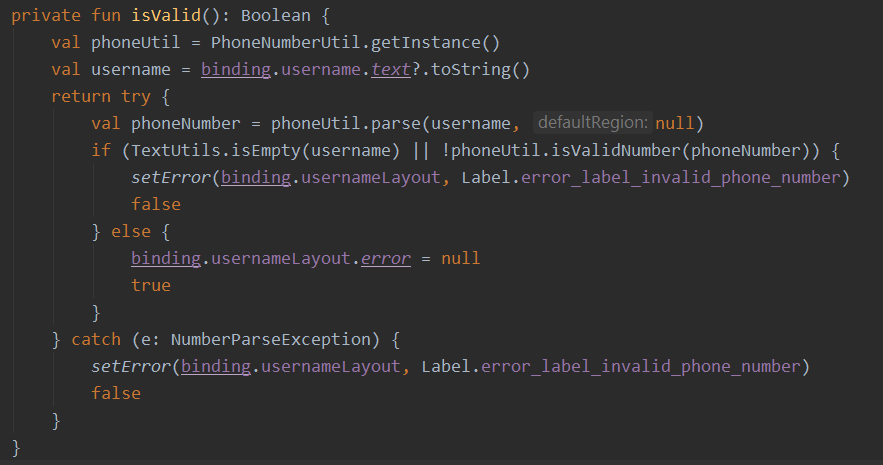Screen dimensions: 883x465
Task: Click the 'private' keyword
Action: click(x=46, y=15)
